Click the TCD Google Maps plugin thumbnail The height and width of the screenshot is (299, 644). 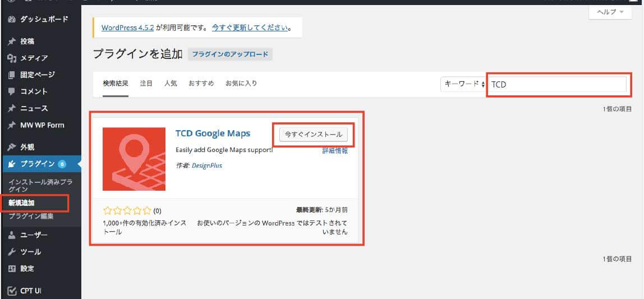tap(134, 159)
